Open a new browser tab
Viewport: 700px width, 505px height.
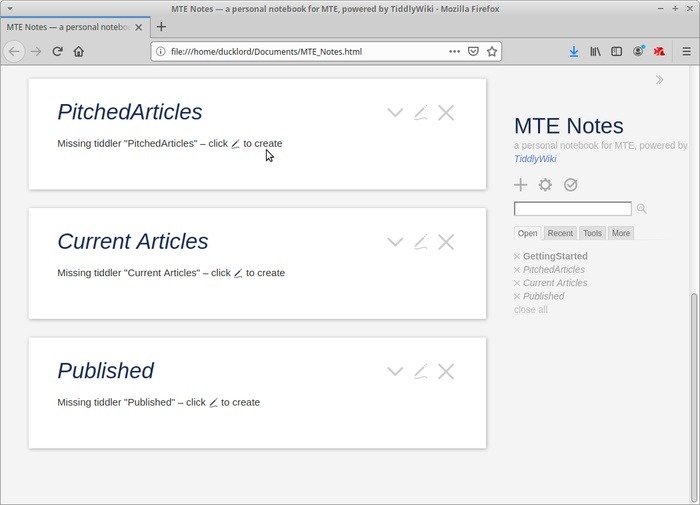click(161, 27)
